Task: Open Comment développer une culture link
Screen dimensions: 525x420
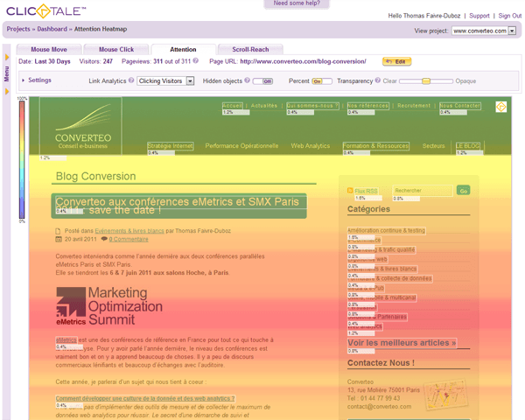Action: point(145,398)
